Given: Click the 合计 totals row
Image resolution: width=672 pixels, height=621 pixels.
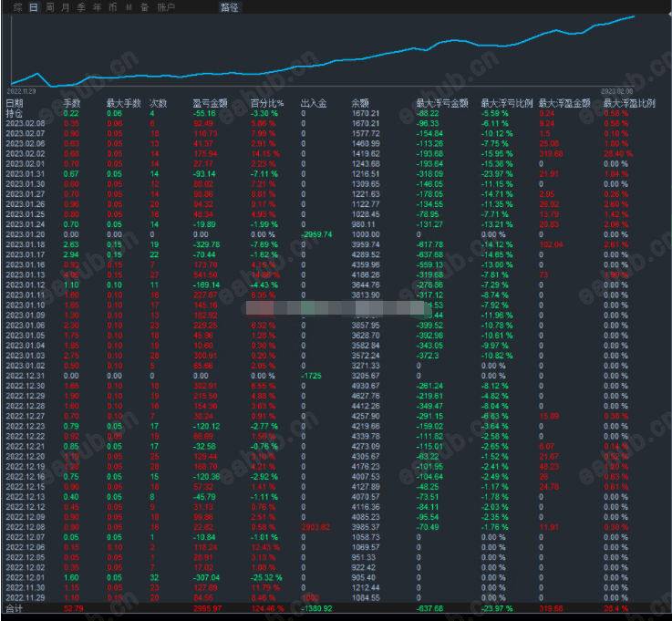Looking at the screenshot, I should pyautogui.click(x=336, y=608).
